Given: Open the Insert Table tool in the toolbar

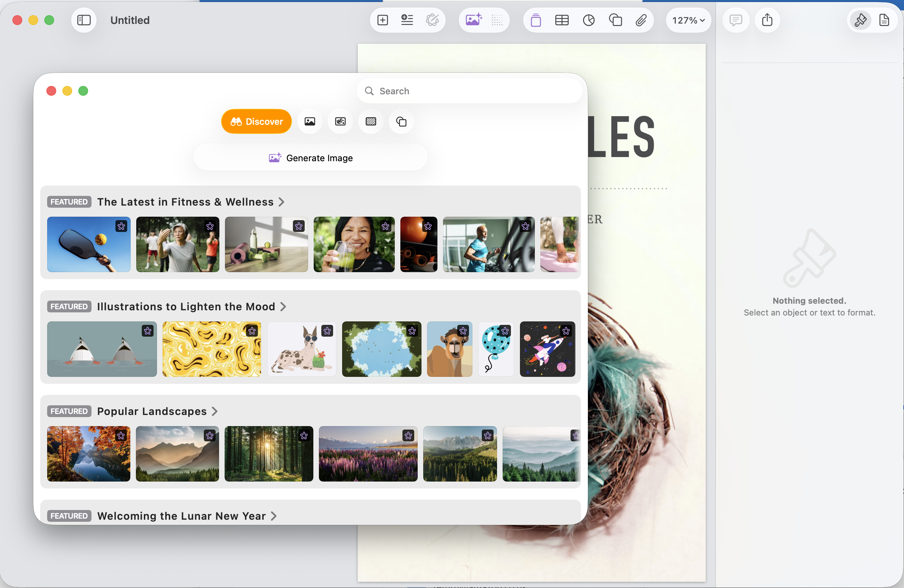Looking at the screenshot, I should click(562, 20).
